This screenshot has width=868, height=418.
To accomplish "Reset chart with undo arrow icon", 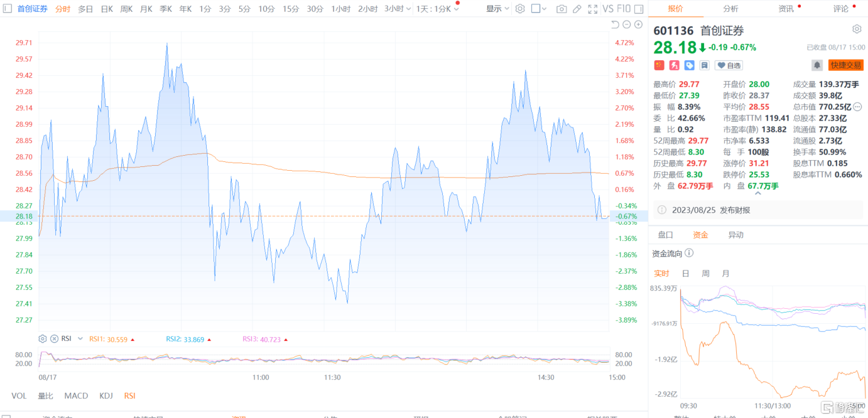I will coord(616,24).
